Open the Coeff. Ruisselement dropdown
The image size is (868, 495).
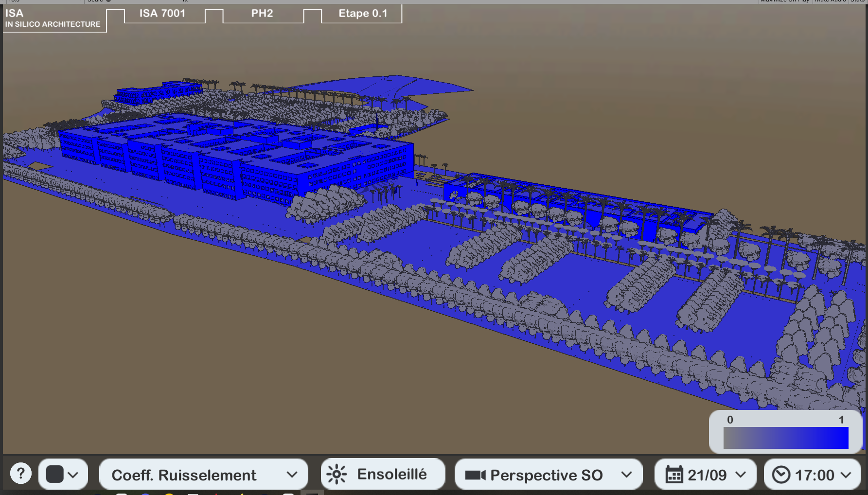point(203,475)
